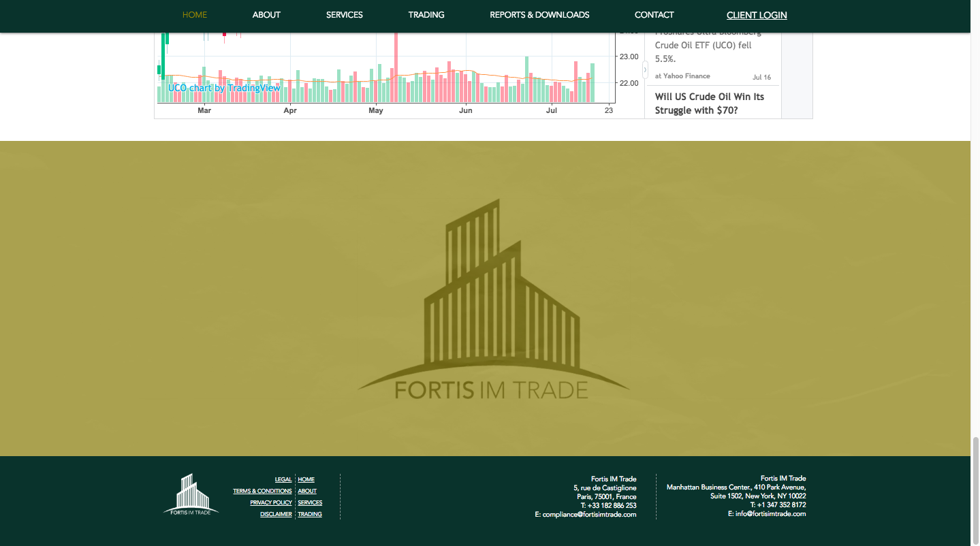Image resolution: width=980 pixels, height=546 pixels.
Task: Select the CONTACT menu item
Action: coord(654,14)
